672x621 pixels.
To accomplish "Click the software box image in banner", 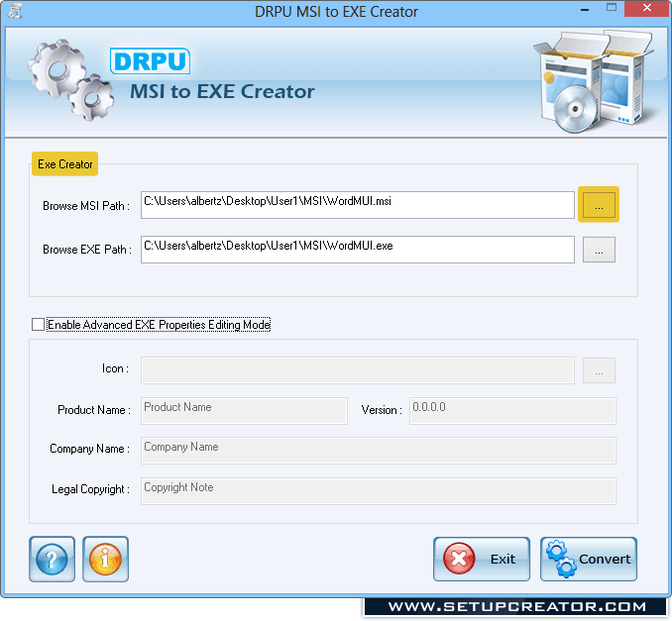I will [x=594, y=81].
